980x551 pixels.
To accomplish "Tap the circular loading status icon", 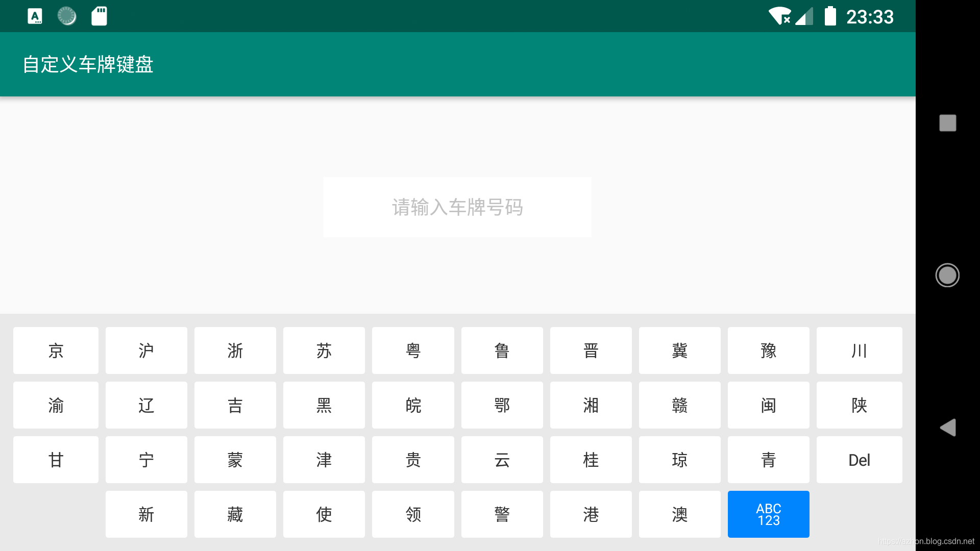I will [67, 16].
